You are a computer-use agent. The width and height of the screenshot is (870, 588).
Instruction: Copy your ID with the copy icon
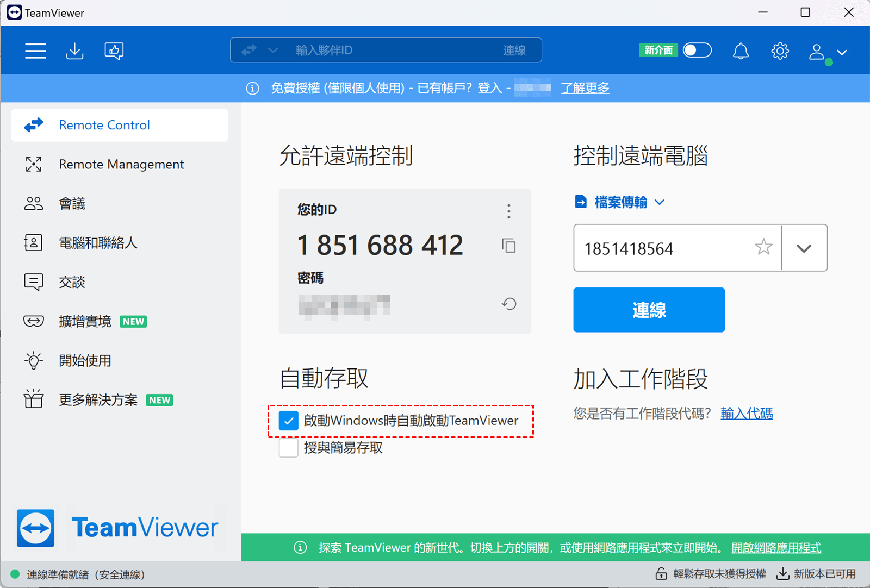(x=509, y=246)
